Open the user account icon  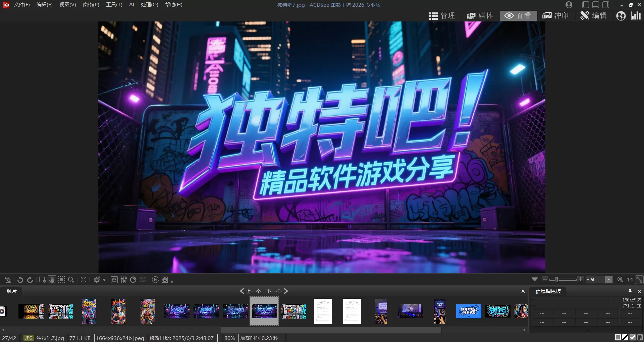(569, 5)
